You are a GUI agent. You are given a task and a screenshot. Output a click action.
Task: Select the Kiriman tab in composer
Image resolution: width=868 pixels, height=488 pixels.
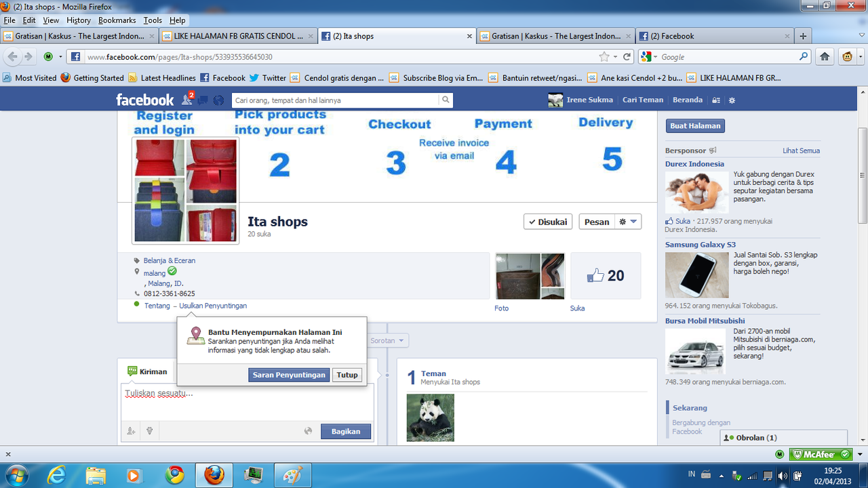146,371
